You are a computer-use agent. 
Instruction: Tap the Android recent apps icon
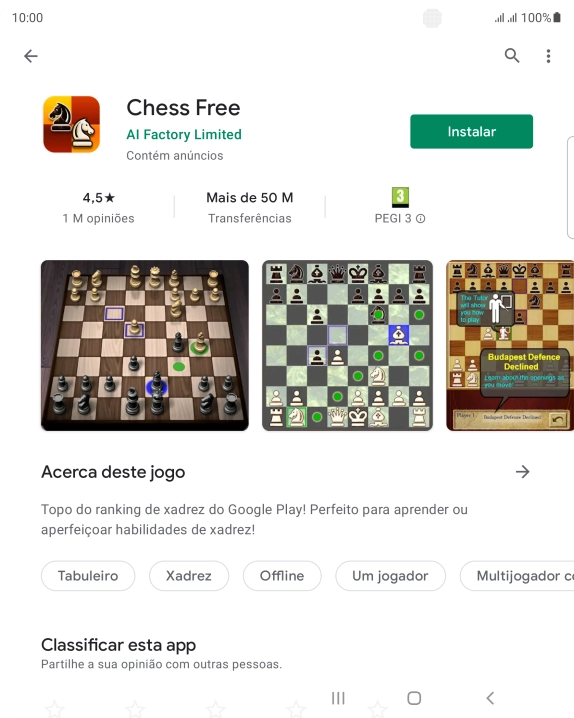pyautogui.click(x=338, y=698)
